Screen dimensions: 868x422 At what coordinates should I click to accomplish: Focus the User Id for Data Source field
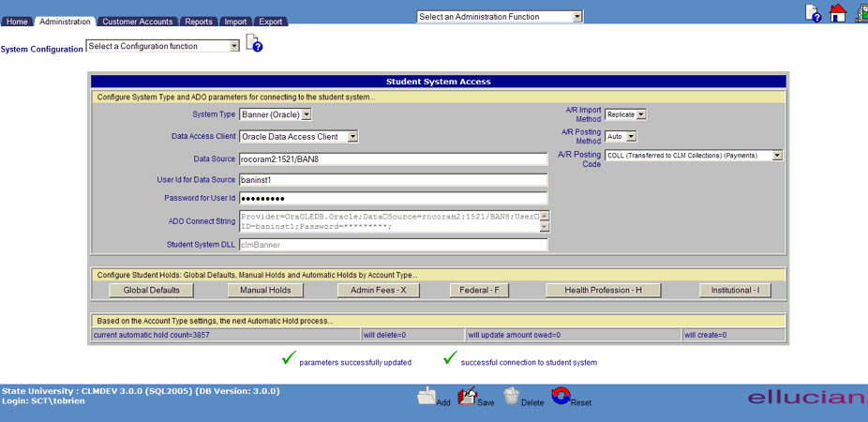[x=394, y=180]
